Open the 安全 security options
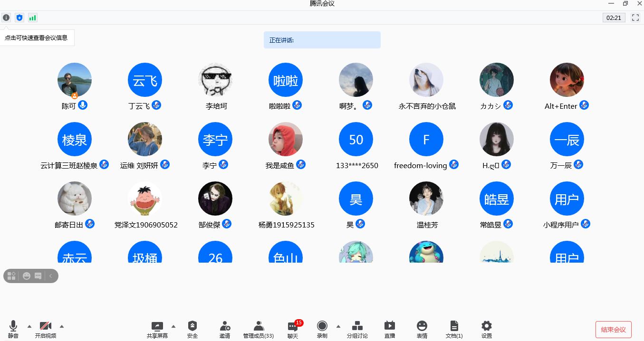Image resolution: width=644 pixels, height=341 pixels. click(x=192, y=329)
